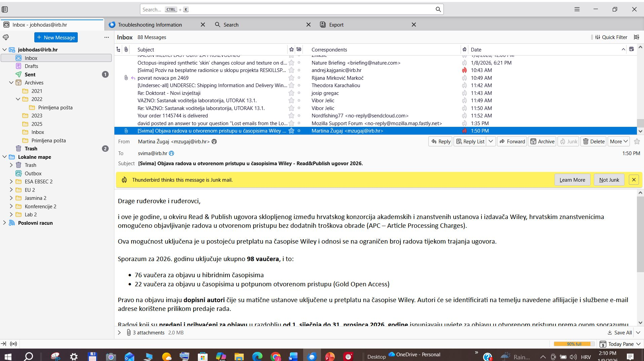Star the selected Martina Žugaj message

[x=291, y=131]
